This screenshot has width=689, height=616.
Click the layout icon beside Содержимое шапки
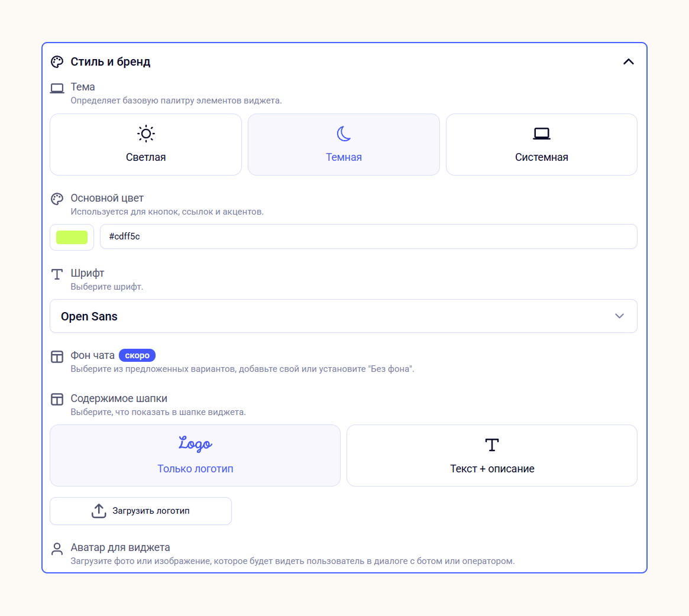tap(57, 400)
